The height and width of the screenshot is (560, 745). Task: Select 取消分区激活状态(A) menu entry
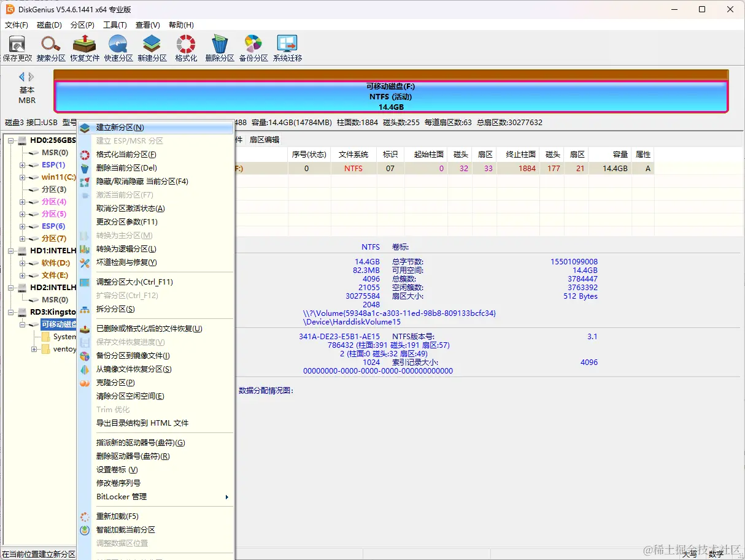[x=155, y=209]
